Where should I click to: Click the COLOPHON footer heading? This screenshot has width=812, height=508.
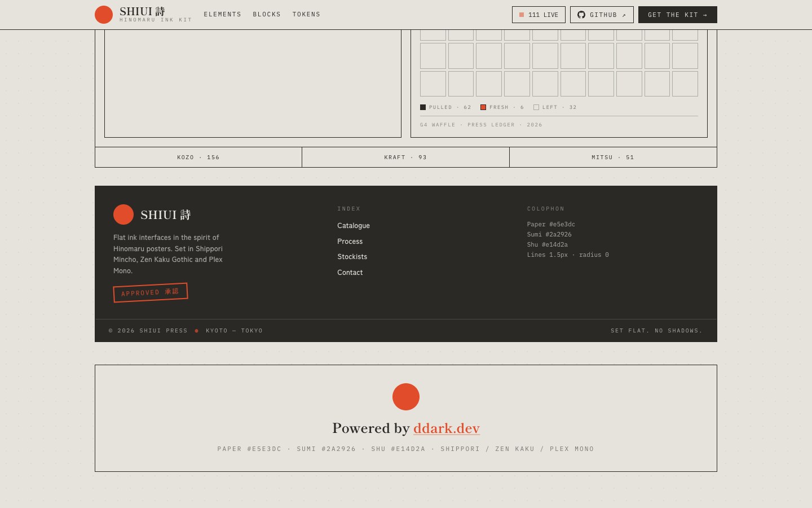click(546, 209)
